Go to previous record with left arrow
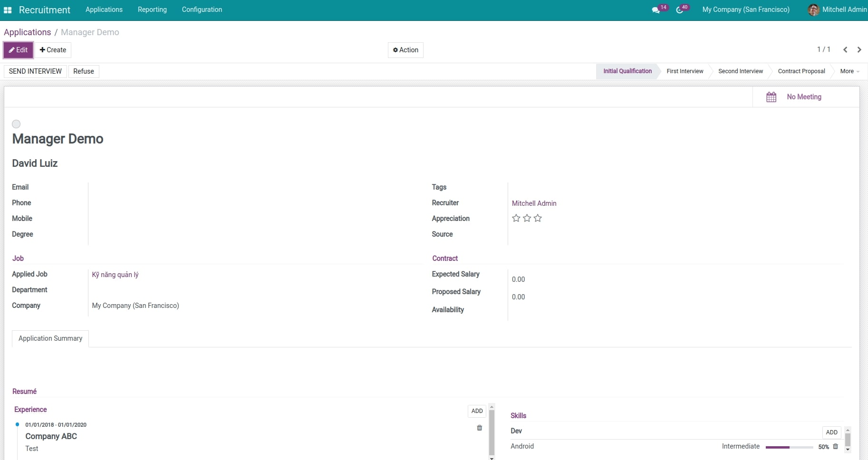This screenshot has height=460, width=868. pyautogui.click(x=845, y=49)
